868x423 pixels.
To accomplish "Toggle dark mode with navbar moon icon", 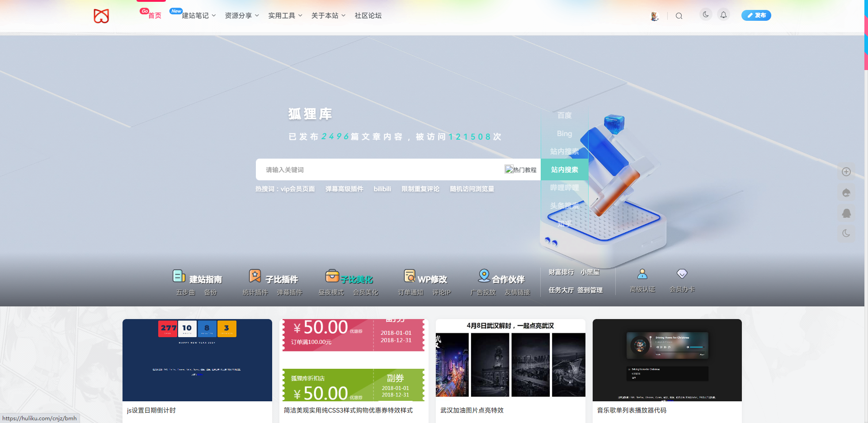I will [706, 14].
